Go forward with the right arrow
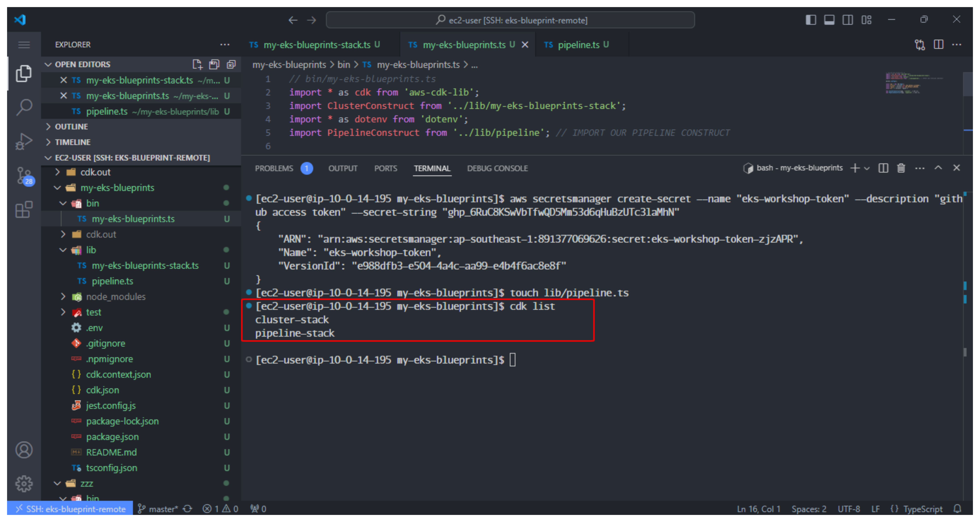Viewport: 980px width, 522px height. point(312,20)
